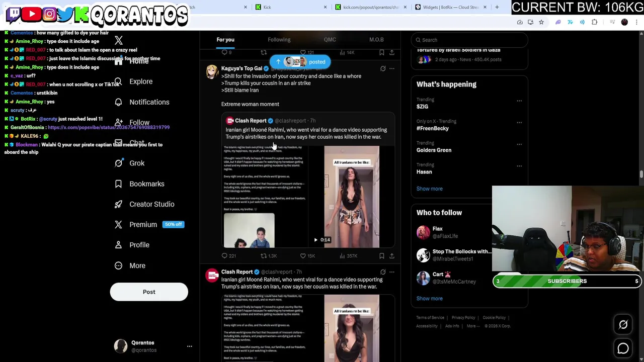Image resolution: width=644 pixels, height=362 pixels.
Task: Click the Post button
Action: pos(149,292)
